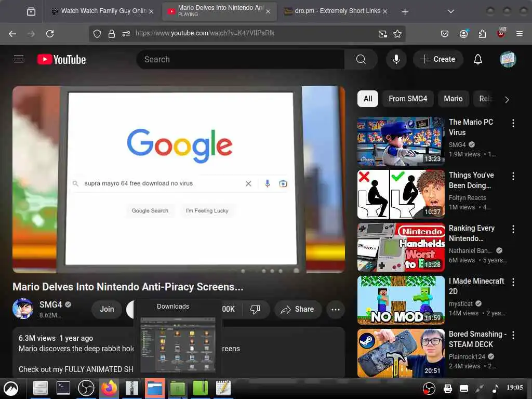Bookmark this page with the star
This screenshot has width=532, height=399.
click(x=397, y=34)
